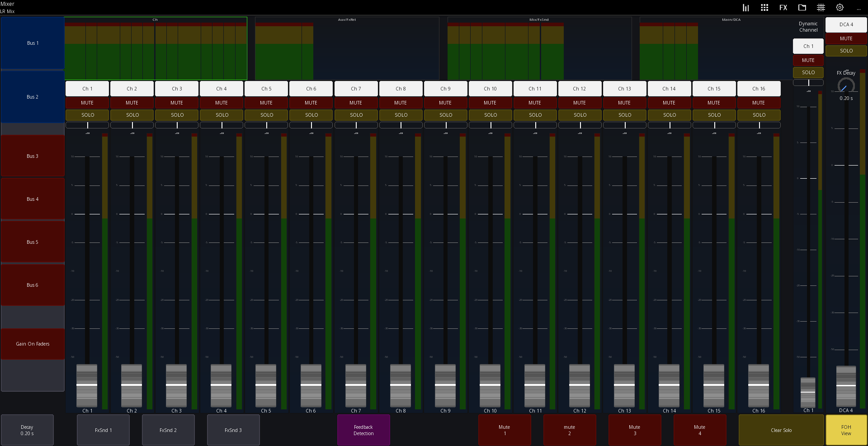Screen dimensions: 868x446
Task: Open FxSnd 1 sends
Action: [103, 430]
